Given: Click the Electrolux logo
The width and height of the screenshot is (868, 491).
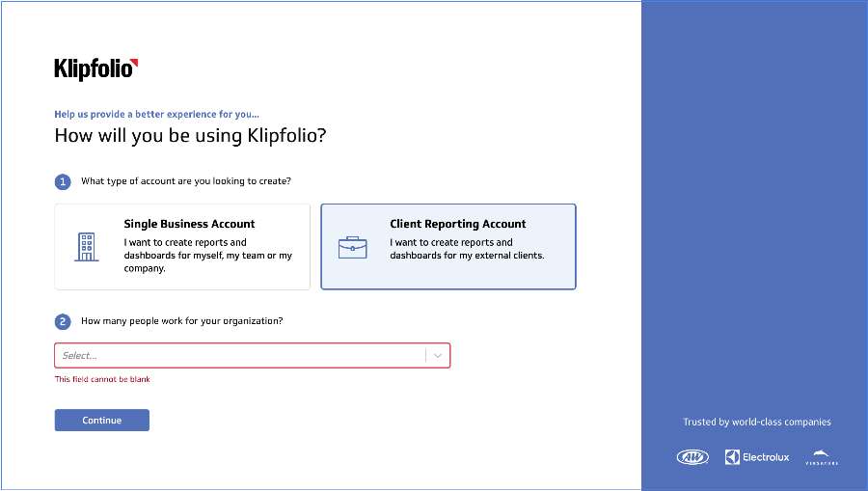Looking at the screenshot, I should tap(757, 457).
